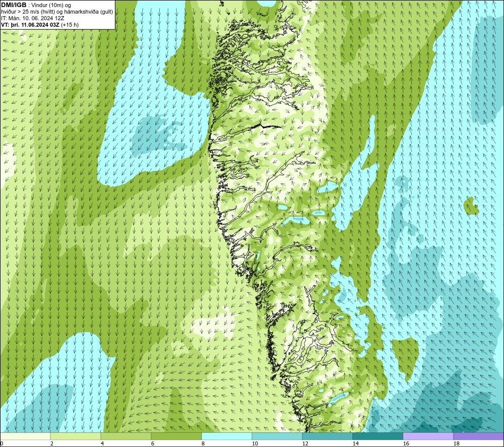Click the 'hviður > 25 m/s' legend line

(57, 12)
